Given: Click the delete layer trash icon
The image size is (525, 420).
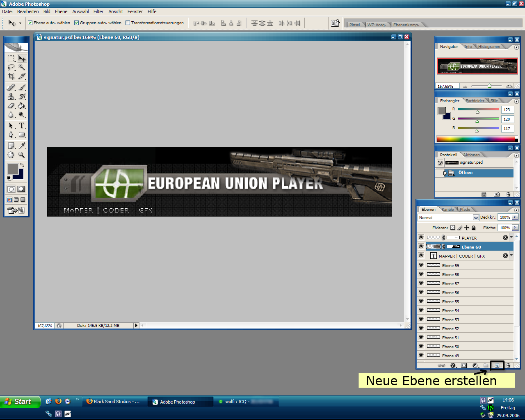Looking at the screenshot, I should coord(508,365).
